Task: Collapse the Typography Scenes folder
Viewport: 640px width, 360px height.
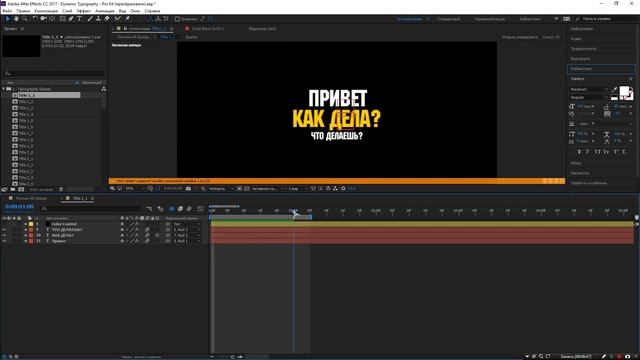Action: [x=4, y=89]
